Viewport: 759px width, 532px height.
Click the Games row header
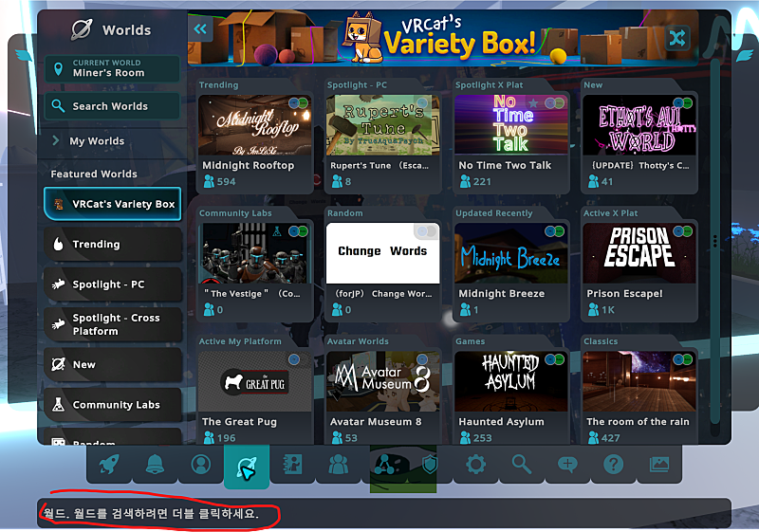(470, 341)
